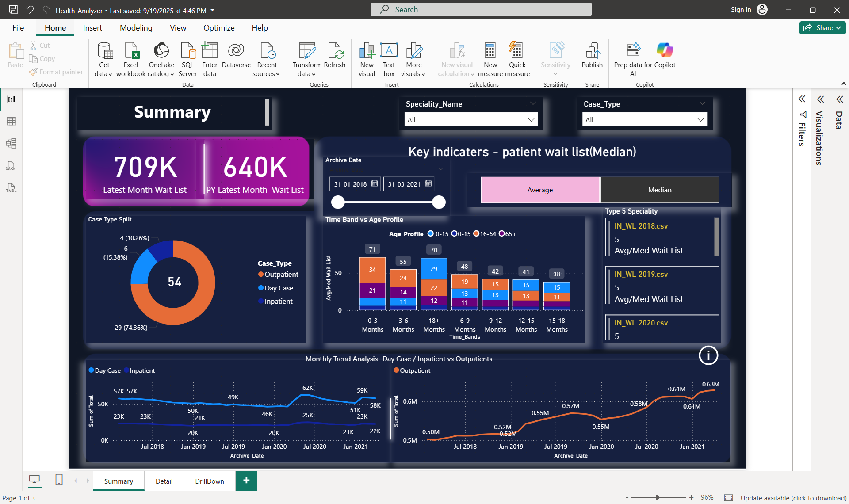
Task: Open the Modeling ribbon tab
Action: point(136,28)
